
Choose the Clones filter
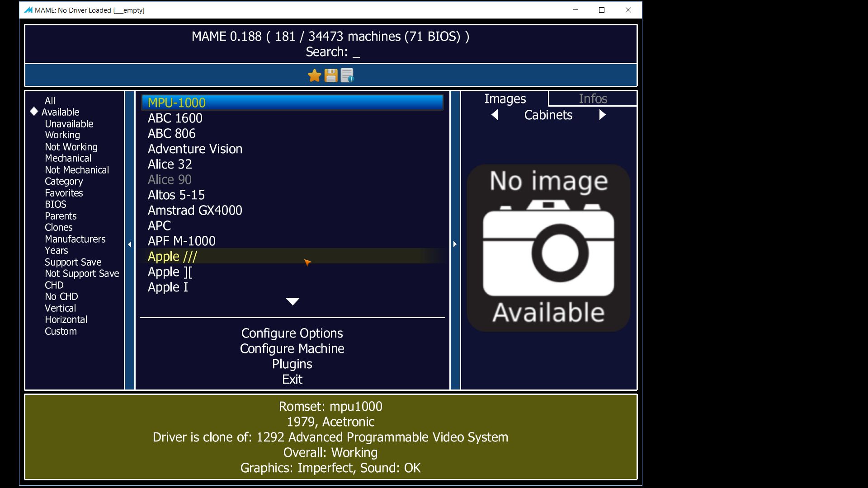point(58,227)
